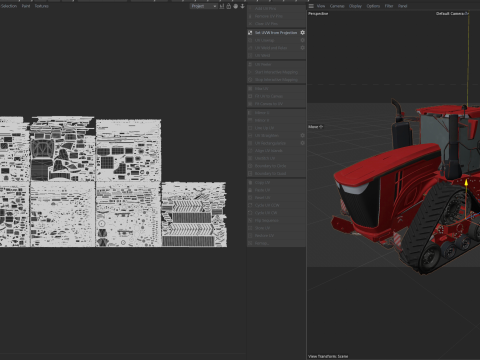Click the Copy UV icon
The width and height of the screenshot is (480, 360).
pos(250,183)
